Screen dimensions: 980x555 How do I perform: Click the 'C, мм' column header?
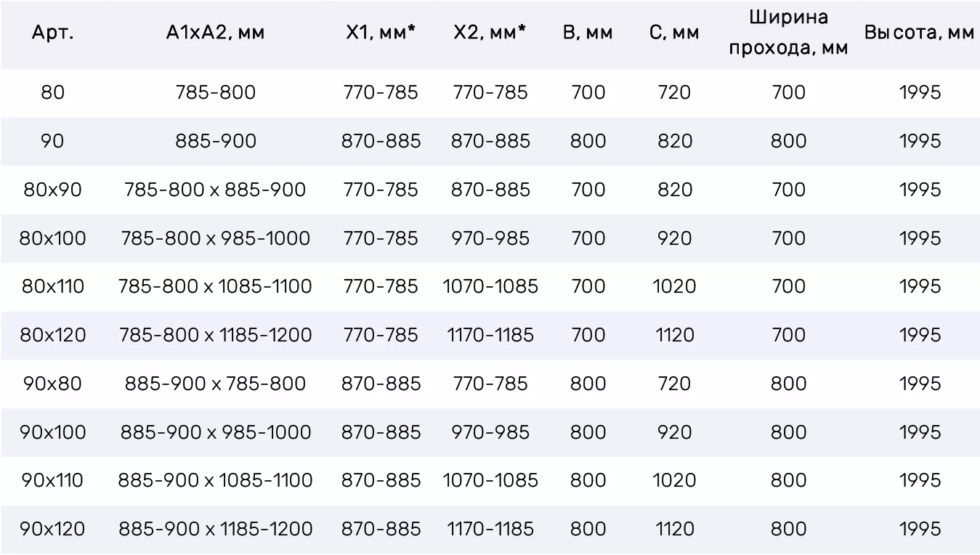(x=674, y=33)
